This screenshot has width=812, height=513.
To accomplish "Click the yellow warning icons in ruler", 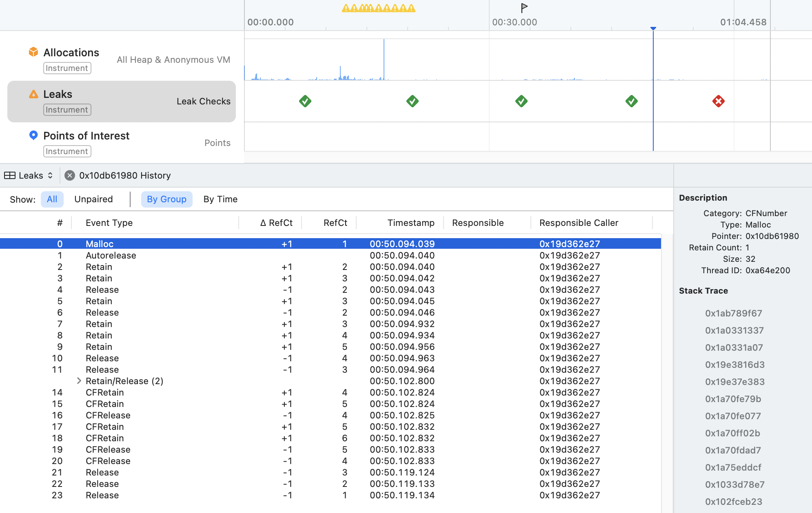I will coord(378,8).
